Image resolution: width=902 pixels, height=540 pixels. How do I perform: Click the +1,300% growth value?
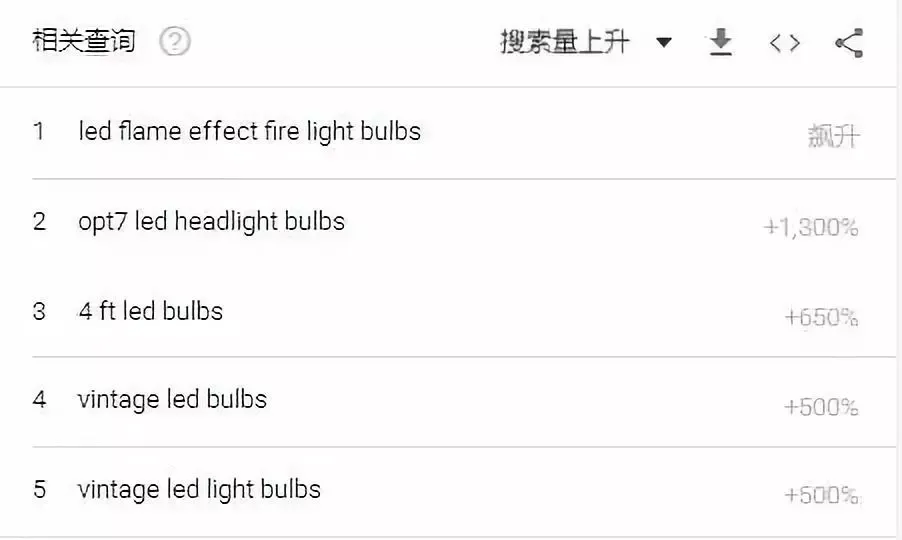811,227
